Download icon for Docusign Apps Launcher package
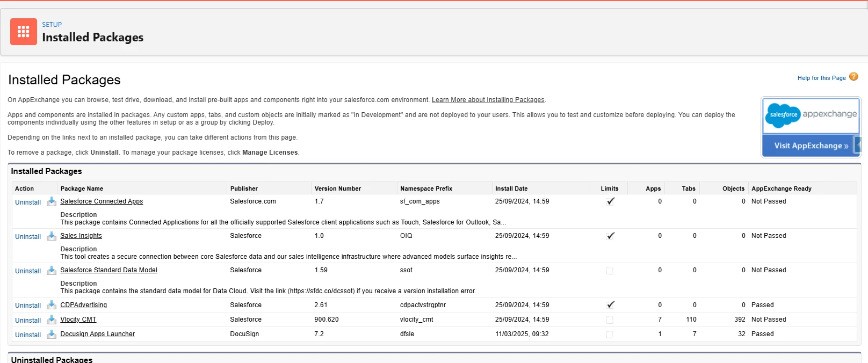 coord(52,334)
